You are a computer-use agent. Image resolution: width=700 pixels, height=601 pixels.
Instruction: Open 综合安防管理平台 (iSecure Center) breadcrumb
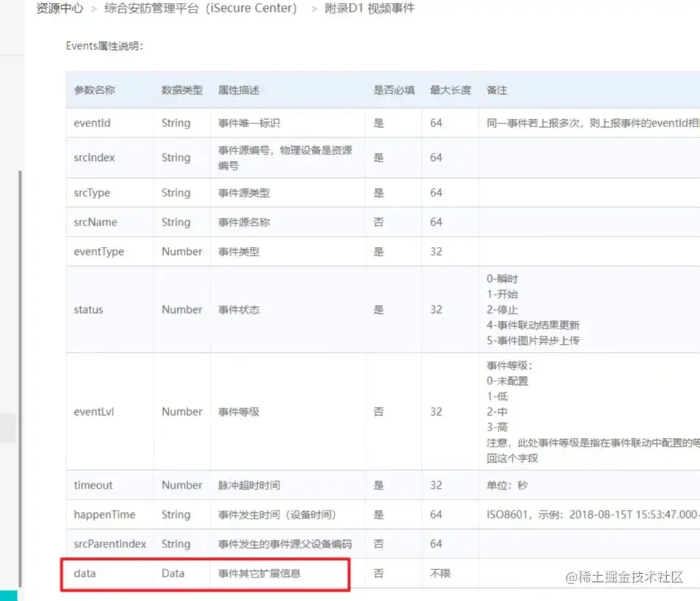(x=201, y=8)
